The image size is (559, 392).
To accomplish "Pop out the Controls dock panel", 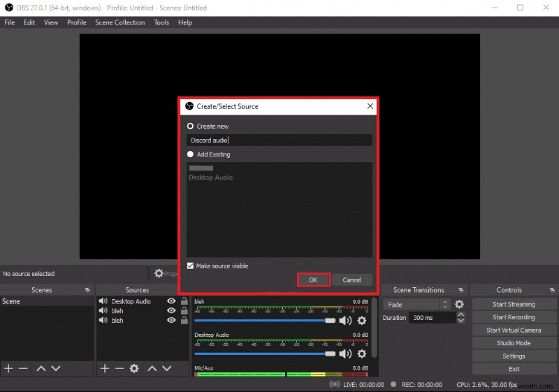I will [x=552, y=290].
